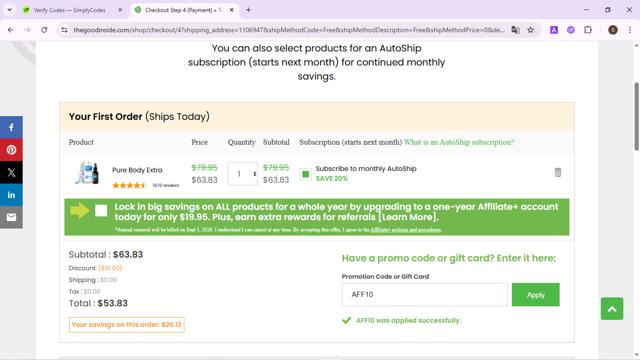This screenshot has width=640, height=360.
Task: Select the Checkout Step 4 (Payment) tab
Action: pos(184,10)
